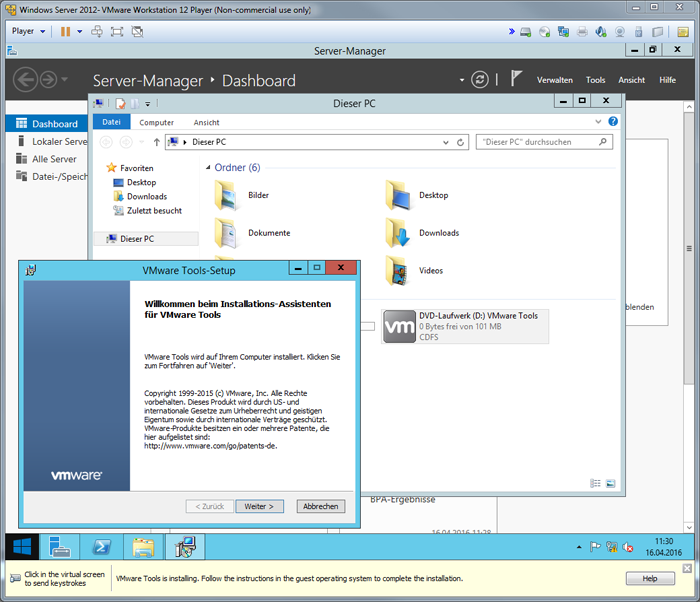Screen dimensions: 700x602
Task: Refresh the Dieser PC address bar
Action: (x=460, y=142)
